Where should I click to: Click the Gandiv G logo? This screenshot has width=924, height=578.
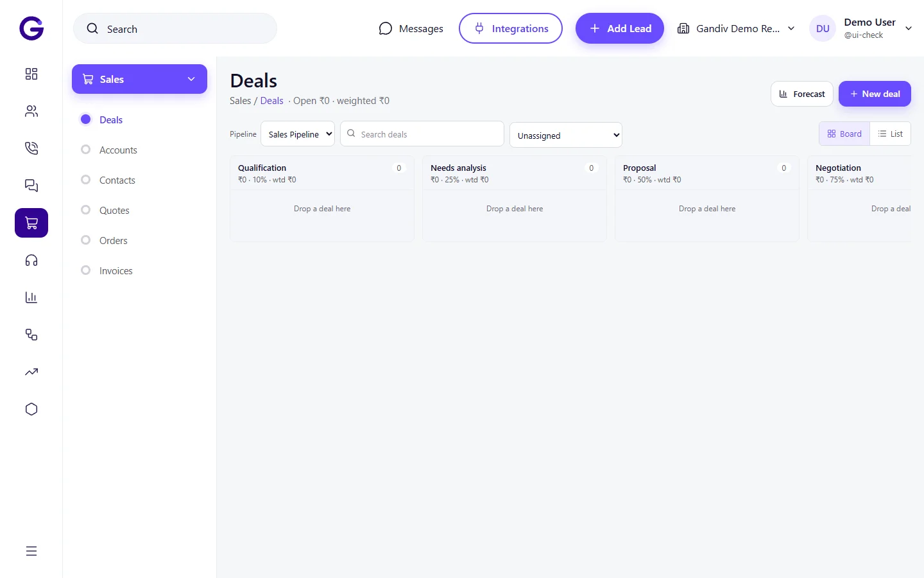(x=31, y=28)
